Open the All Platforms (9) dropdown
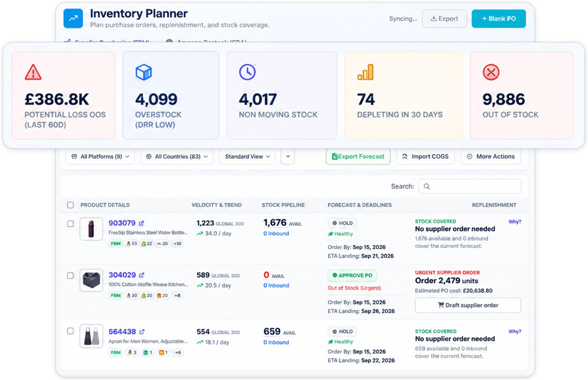This screenshot has width=588, height=380. [x=100, y=157]
